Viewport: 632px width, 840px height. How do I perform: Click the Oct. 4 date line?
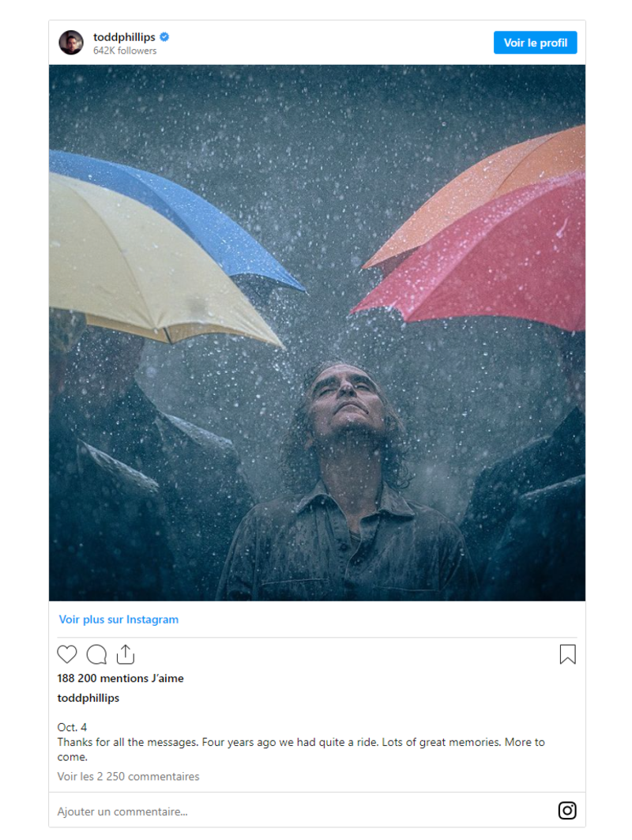[x=72, y=727]
